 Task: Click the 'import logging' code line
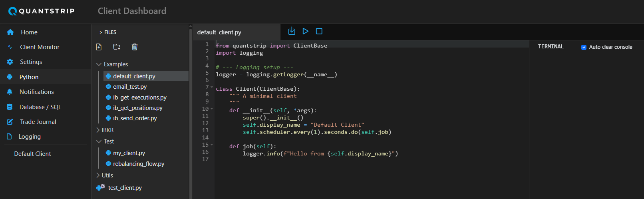pyautogui.click(x=239, y=53)
